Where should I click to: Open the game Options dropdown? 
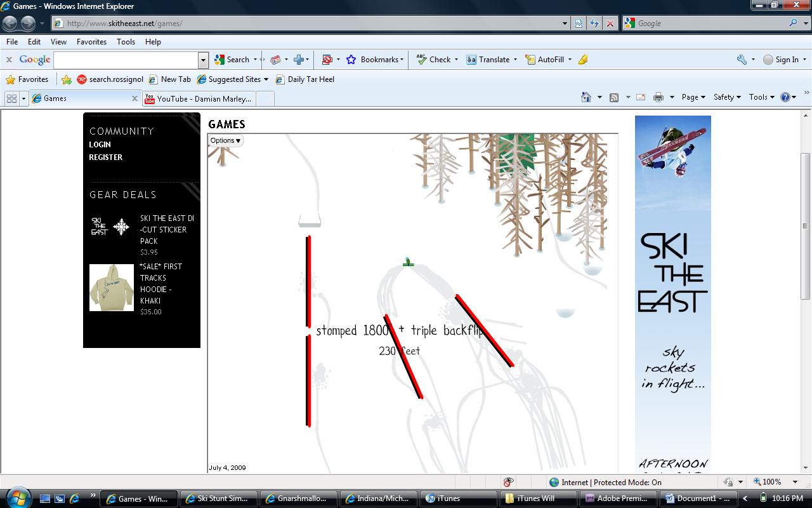click(225, 140)
